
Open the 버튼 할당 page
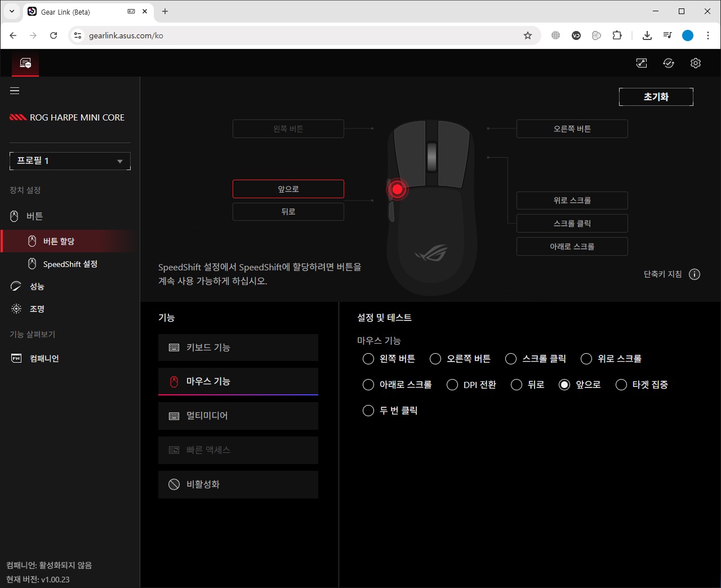[x=70, y=241]
